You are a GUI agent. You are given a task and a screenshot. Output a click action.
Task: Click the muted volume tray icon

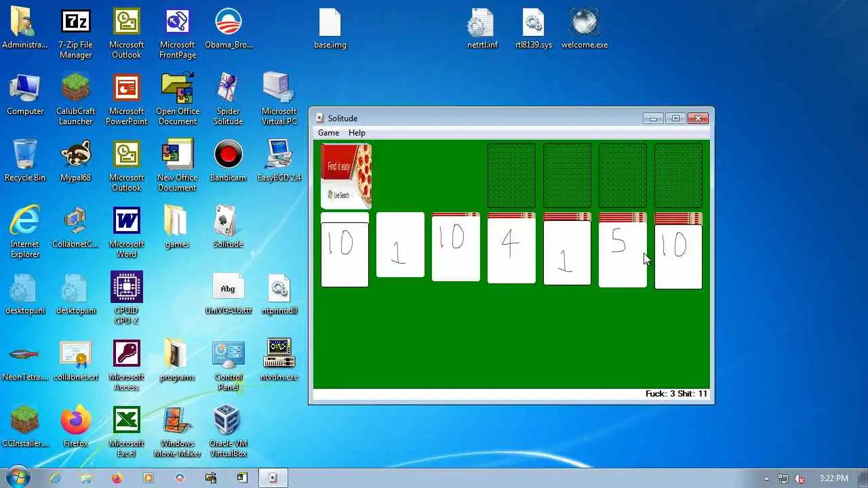(800, 479)
